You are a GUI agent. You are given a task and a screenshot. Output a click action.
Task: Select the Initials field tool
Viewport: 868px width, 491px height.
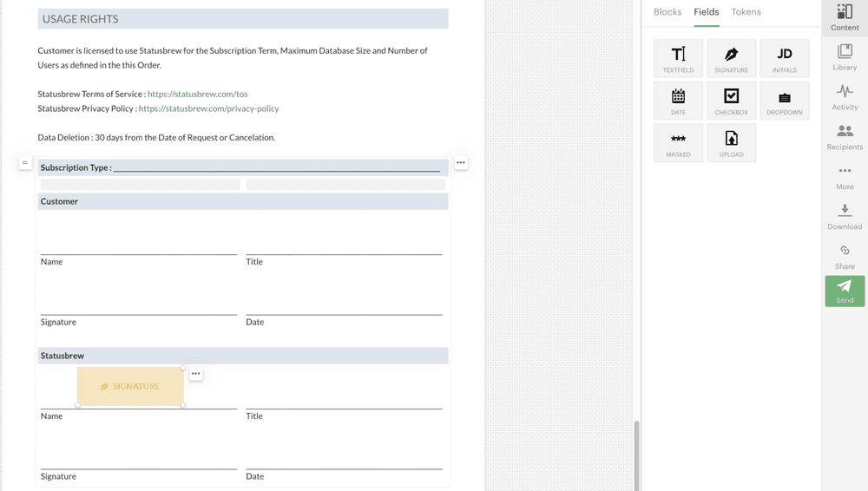(x=784, y=58)
